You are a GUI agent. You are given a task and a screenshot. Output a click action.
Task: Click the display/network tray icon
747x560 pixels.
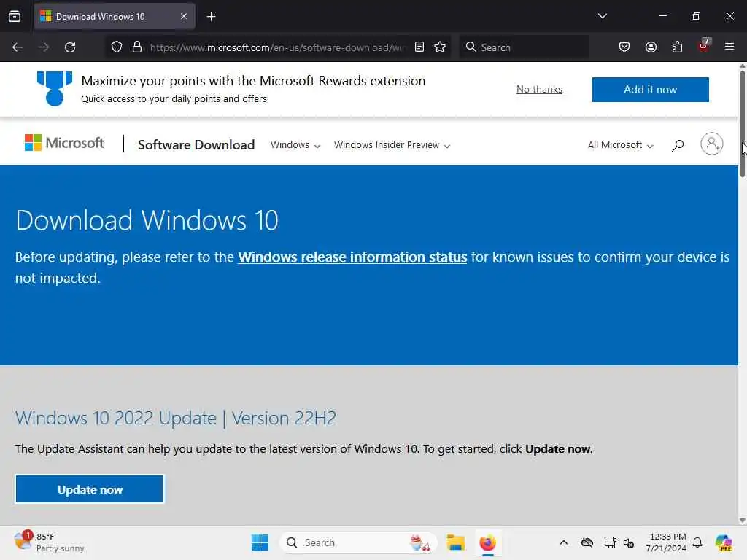(x=610, y=542)
